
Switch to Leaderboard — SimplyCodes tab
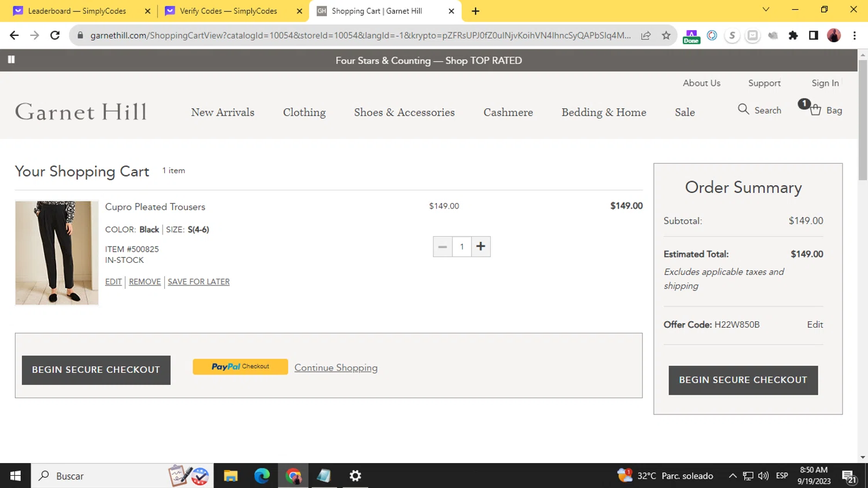pos(77,11)
